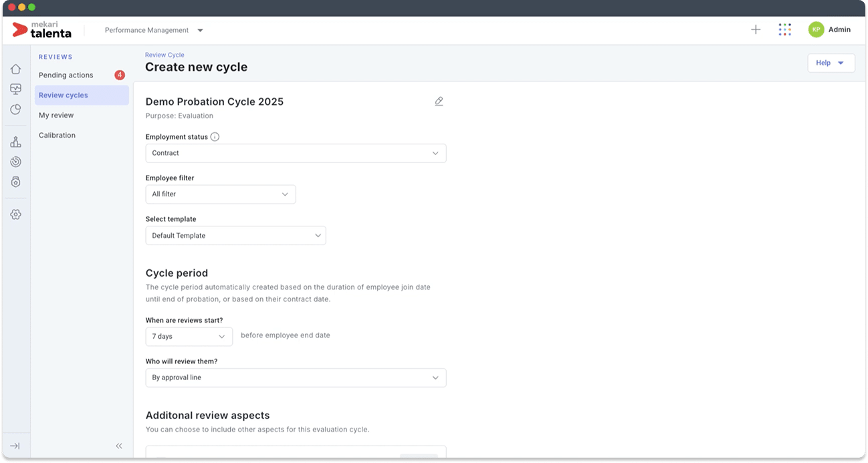
Task: Click the plus icon in top bar
Action: click(x=756, y=29)
